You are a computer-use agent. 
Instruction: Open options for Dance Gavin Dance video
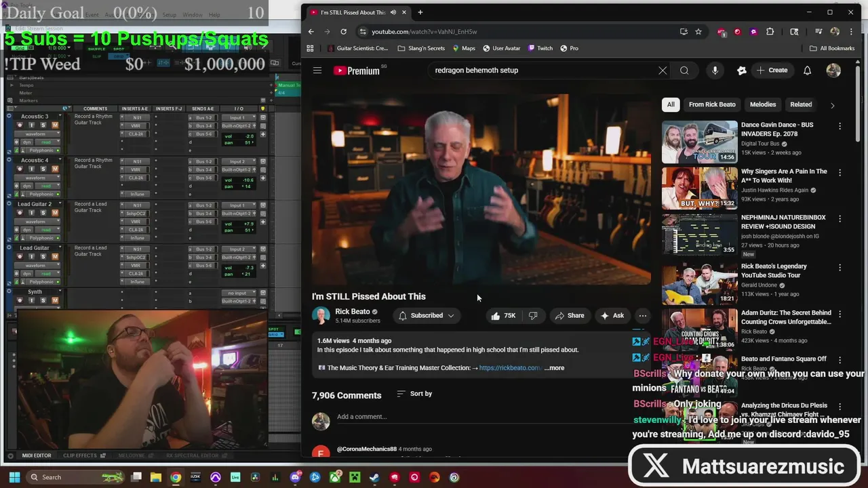(840, 126)
